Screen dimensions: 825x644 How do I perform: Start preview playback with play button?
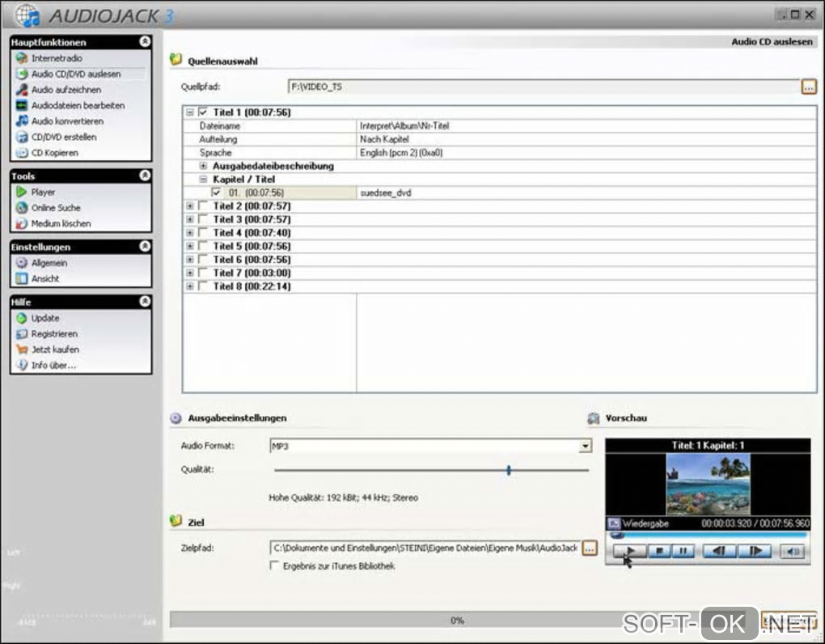(x=630, y=551)
